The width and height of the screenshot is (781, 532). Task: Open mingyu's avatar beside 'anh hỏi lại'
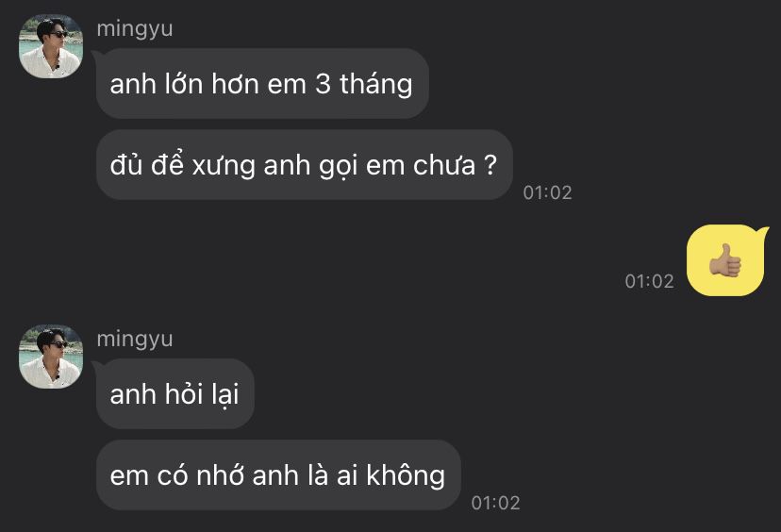(x=51, y=357)
